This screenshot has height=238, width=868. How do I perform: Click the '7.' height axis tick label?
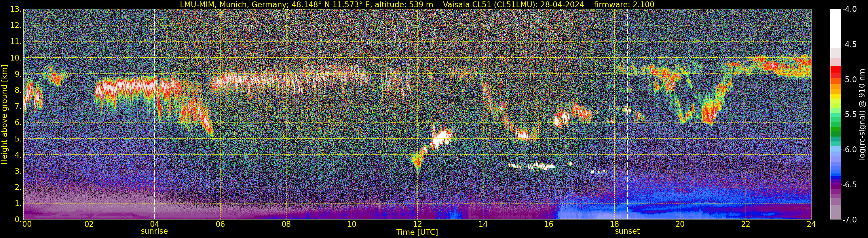(18, 107)
